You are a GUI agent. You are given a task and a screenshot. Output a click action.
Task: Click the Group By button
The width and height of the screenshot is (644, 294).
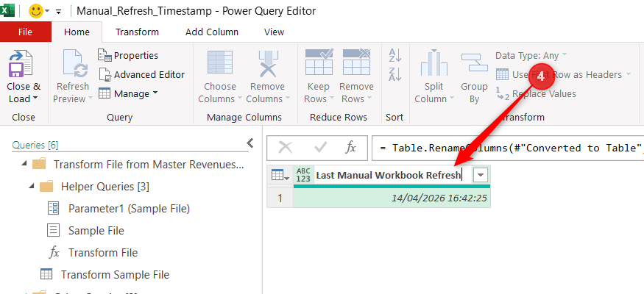click(474, 78)
